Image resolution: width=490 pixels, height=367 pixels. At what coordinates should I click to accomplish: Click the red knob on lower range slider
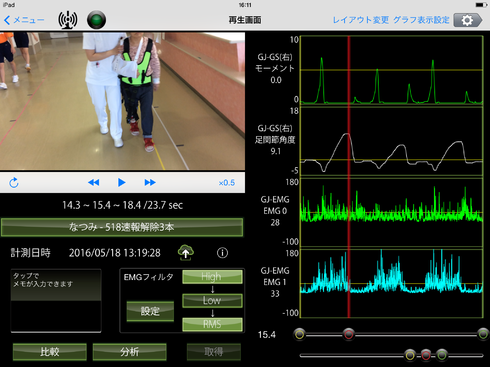[x=426, y=355]
